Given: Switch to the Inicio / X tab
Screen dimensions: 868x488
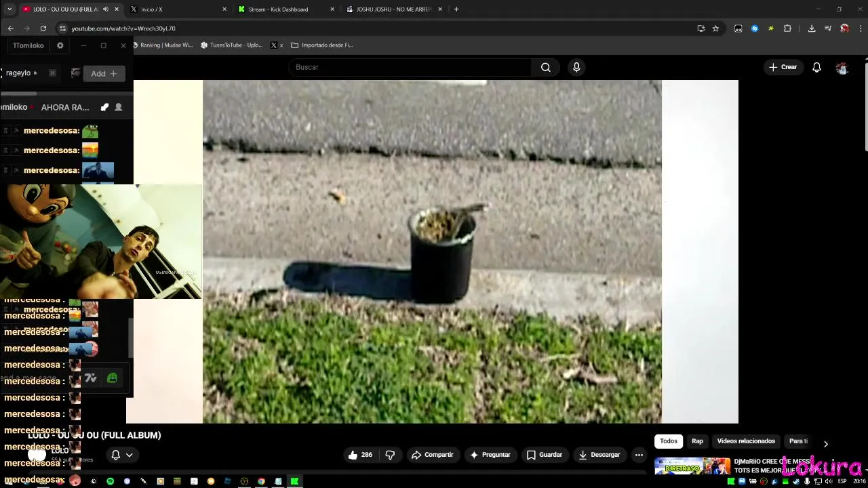Looking at the screenshot, I should coord(178,9).
